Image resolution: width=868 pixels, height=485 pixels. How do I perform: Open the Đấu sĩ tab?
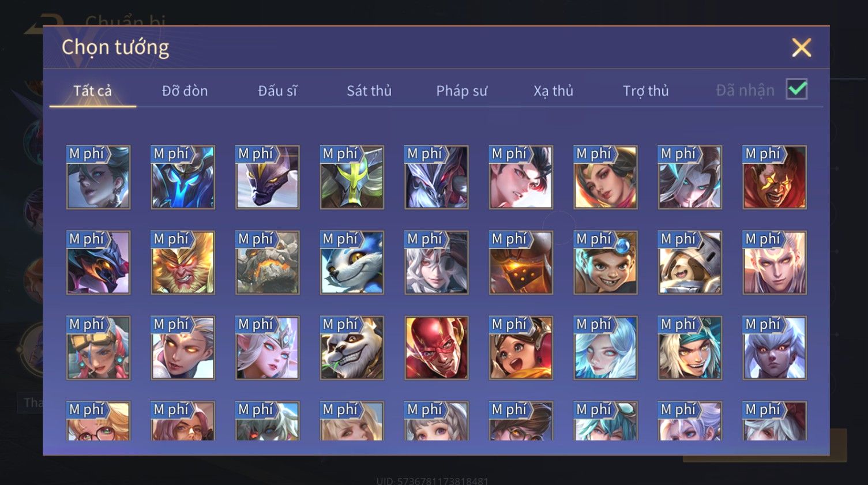(277, 91)
